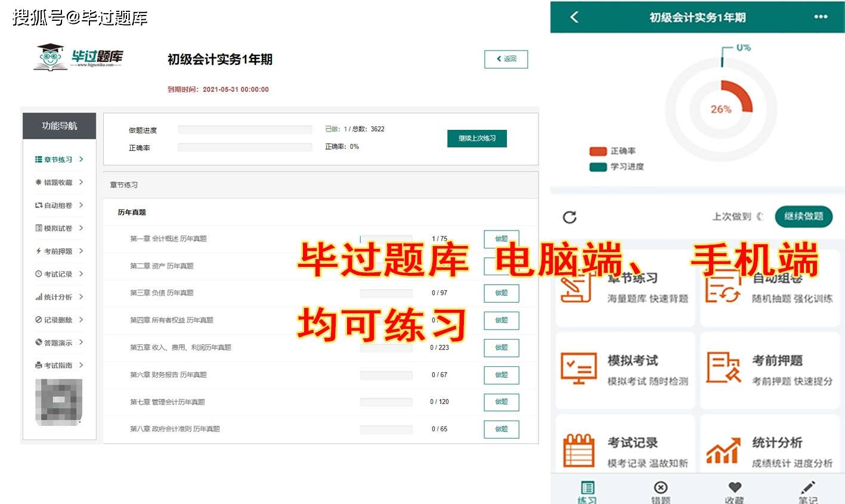Tap the 26% donut chart
This screenshot has height=504, width=845.
722,109
